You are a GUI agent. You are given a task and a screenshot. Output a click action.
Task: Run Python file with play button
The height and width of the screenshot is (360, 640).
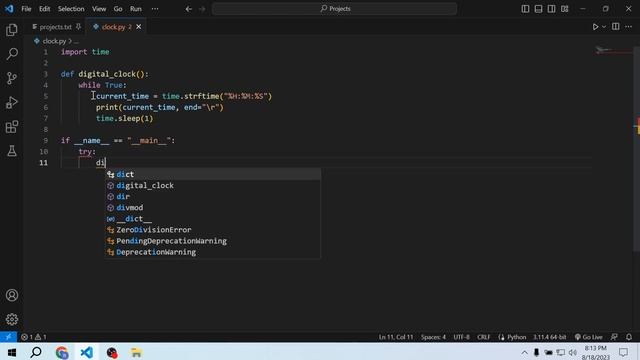pyautogui.click(x=596, y=27)
